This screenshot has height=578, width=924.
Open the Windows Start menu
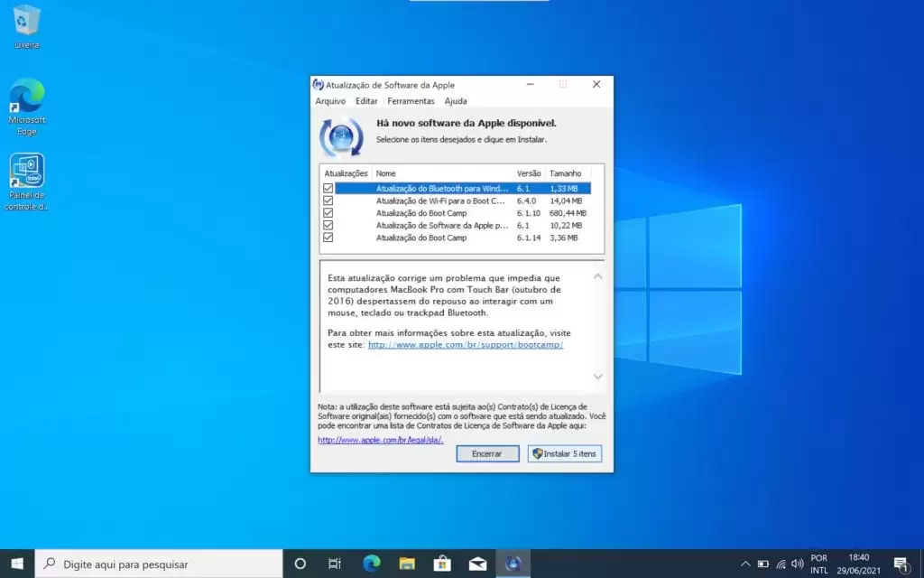pyautogui.click(x=17, y=564)
